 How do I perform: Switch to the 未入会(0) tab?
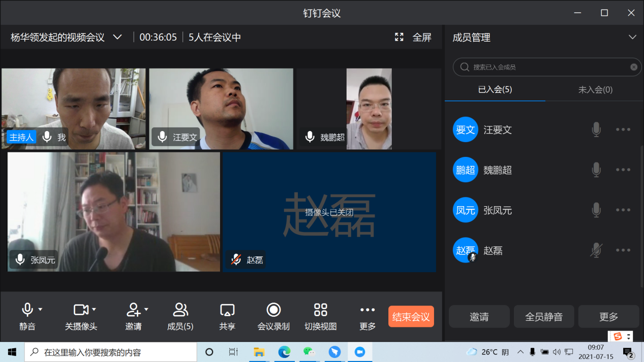pyautogui.click(x=595, y=89)
